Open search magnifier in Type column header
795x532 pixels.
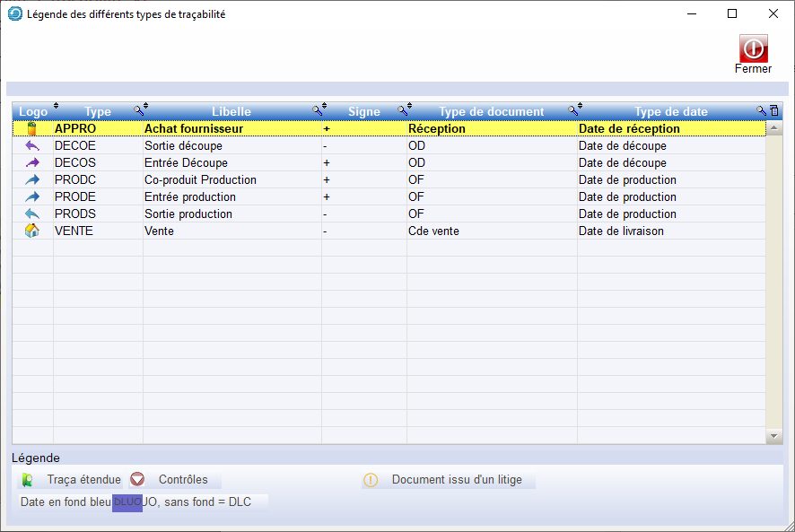point(139,110)
